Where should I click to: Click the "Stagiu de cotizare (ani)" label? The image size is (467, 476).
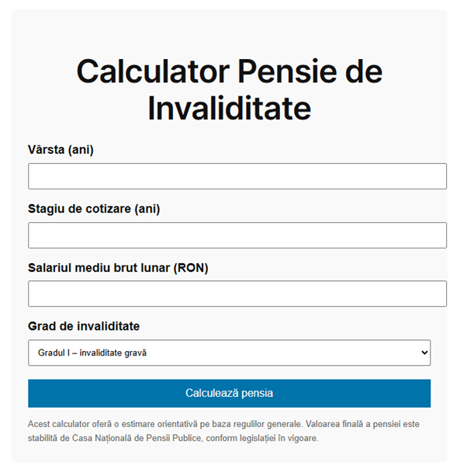pyautogui.click(x=94, y=209)
